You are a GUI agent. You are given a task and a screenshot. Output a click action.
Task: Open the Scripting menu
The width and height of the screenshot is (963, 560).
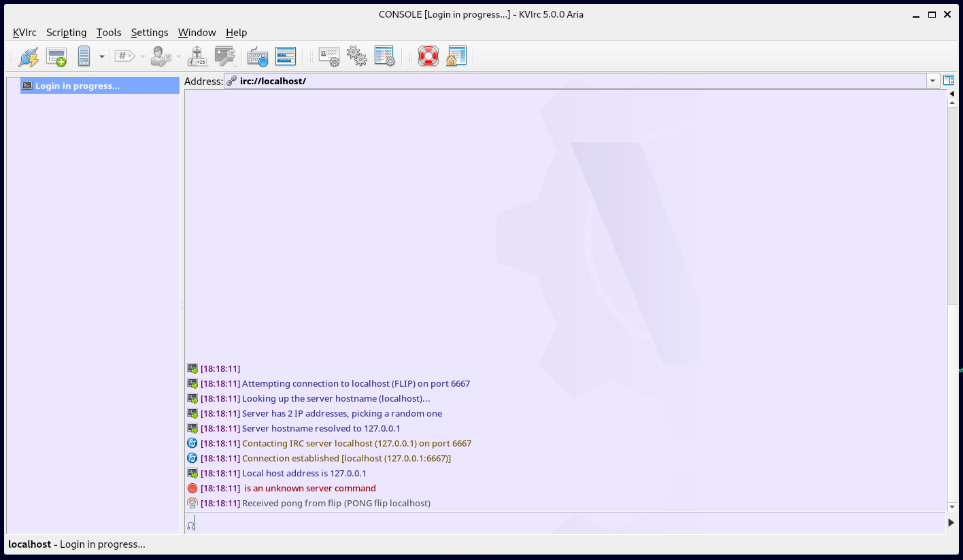[x=67, y=33]
